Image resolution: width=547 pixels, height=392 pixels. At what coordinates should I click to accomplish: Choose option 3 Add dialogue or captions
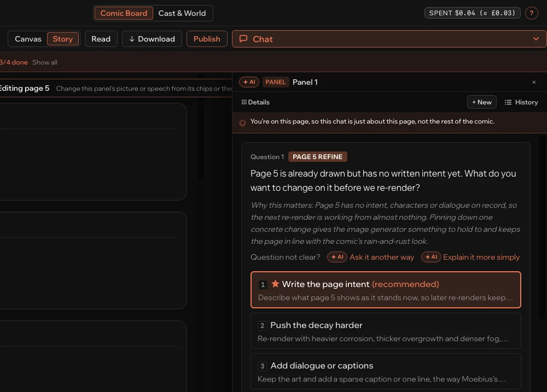[386, 371]
